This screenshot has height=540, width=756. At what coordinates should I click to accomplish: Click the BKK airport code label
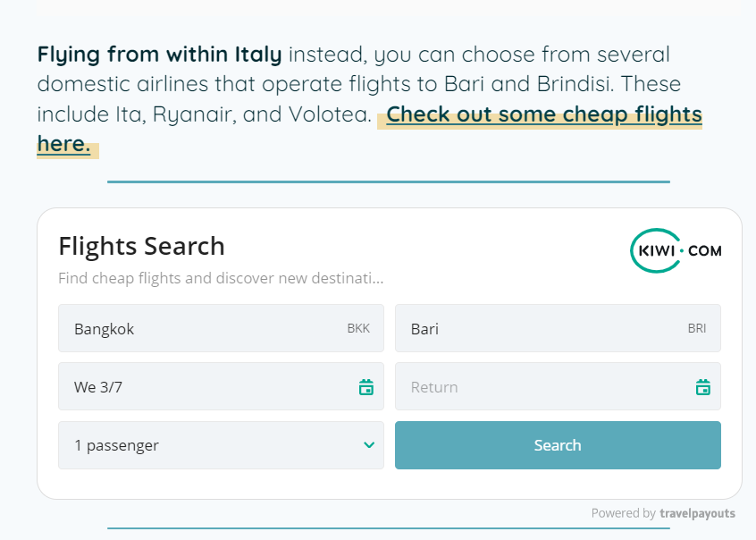click(358, 328)
